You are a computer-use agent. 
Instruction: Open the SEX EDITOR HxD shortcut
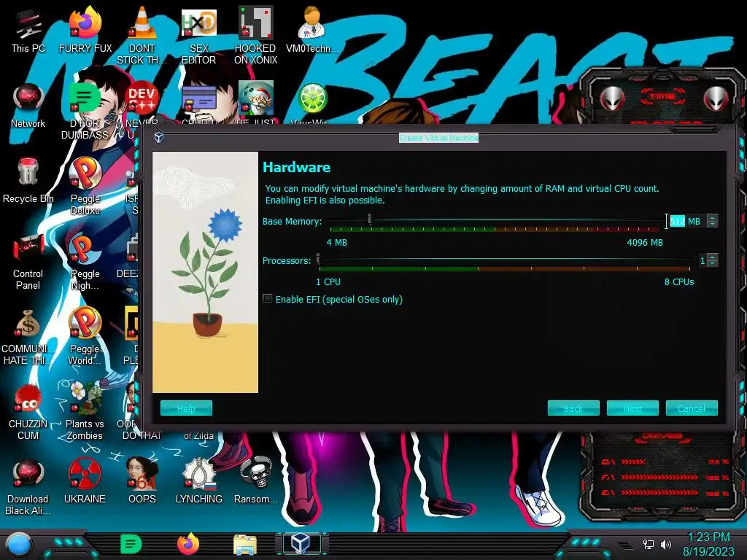click(x=198, y=36)
